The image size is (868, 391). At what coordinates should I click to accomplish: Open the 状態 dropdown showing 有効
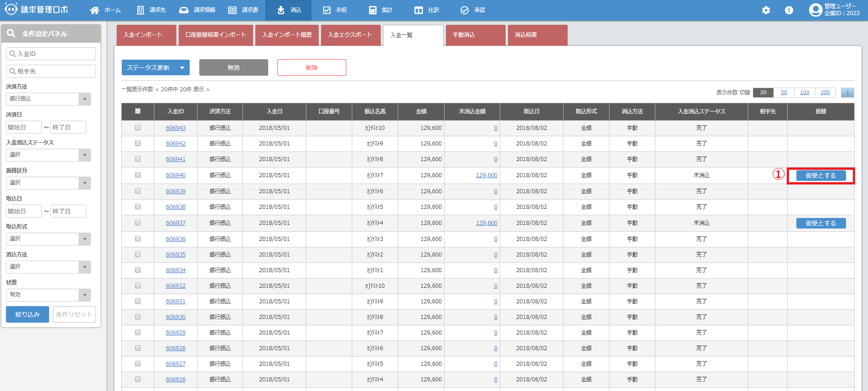(48, 295)
